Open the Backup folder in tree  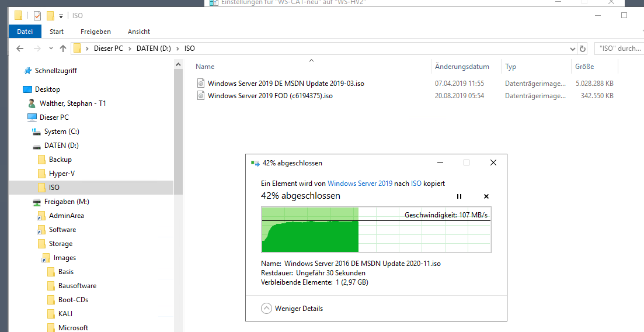point(60,160)
